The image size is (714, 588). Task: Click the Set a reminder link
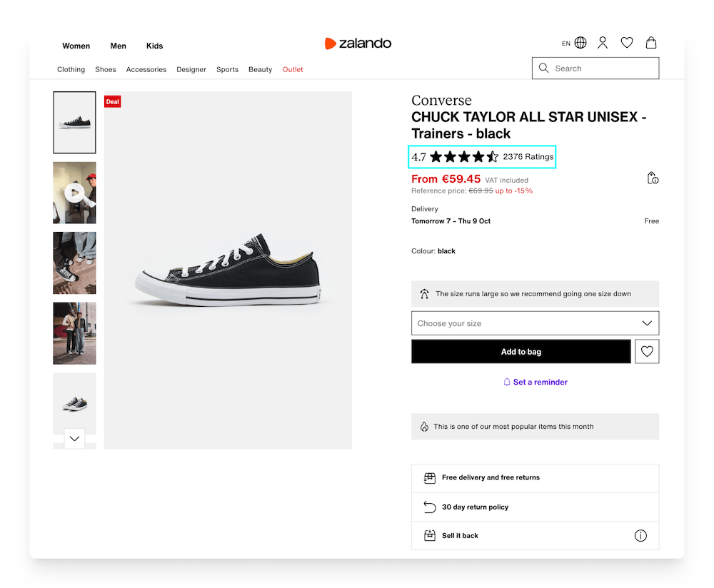[x=535, y=382]
